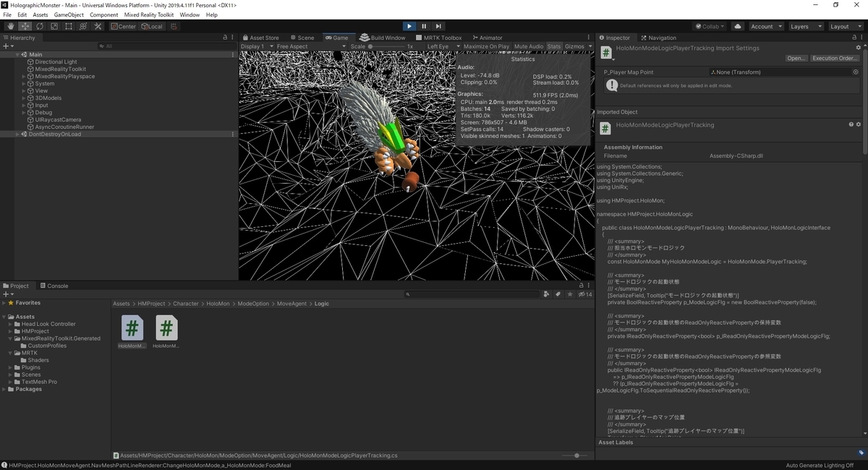The height and width of the screenshot is (470, 868).
Task: Switch to the Animator tab
Action: pos(488,38)
